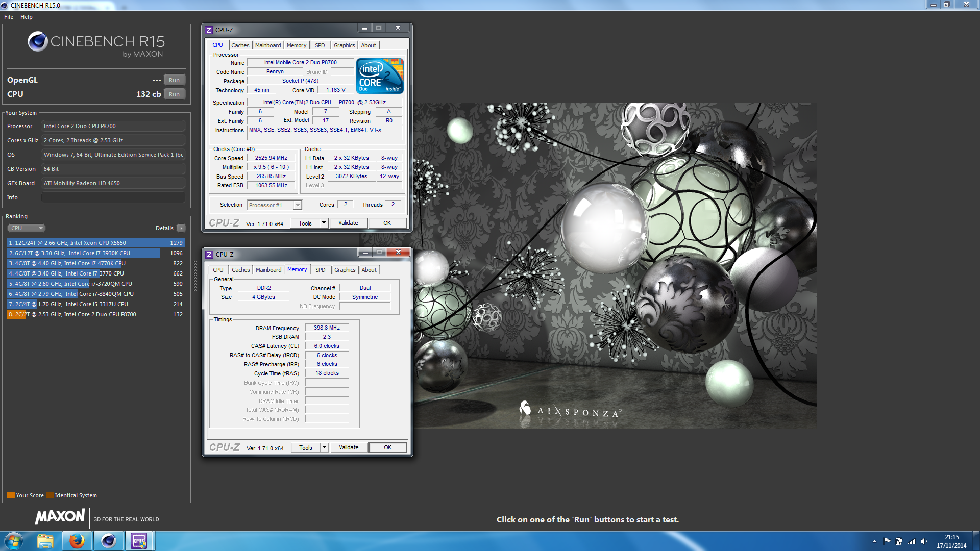The image size is (980, 551).
Task: Click the Cinebench title bar icon
Action: coord(5,5)
